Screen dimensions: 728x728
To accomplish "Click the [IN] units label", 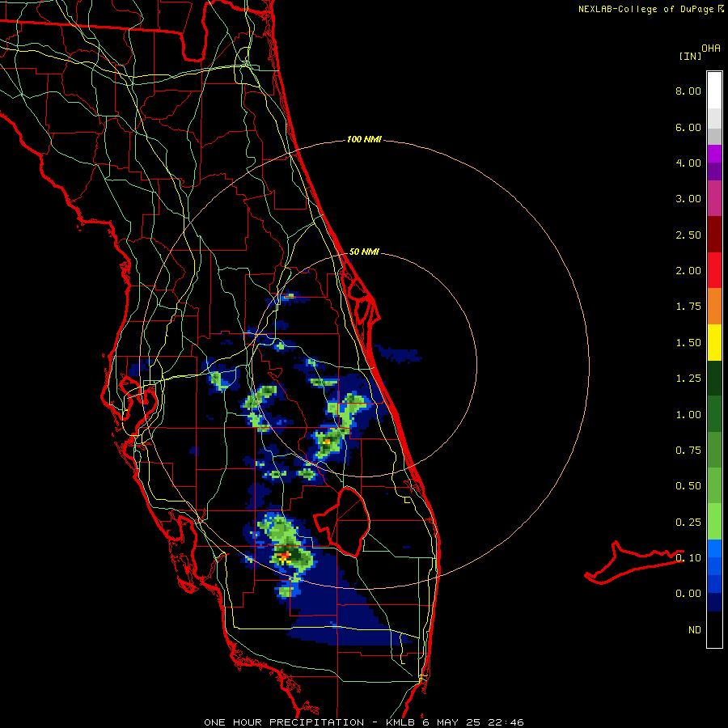I will click(x=690, y=56).
